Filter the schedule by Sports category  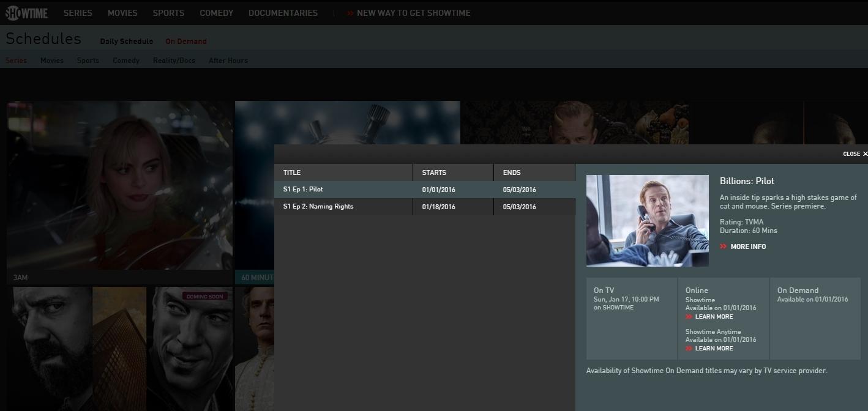(x=88, y=61)
